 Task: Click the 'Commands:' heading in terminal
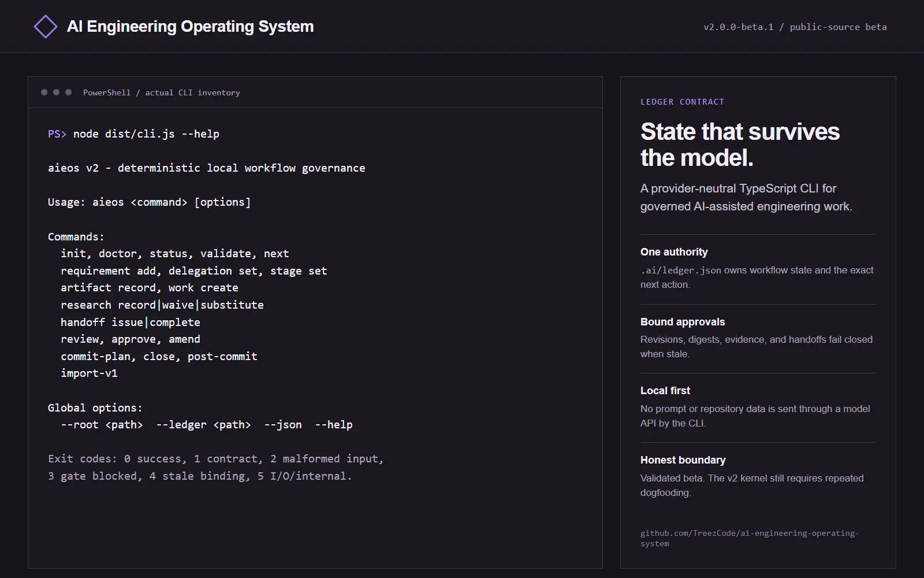76,237
